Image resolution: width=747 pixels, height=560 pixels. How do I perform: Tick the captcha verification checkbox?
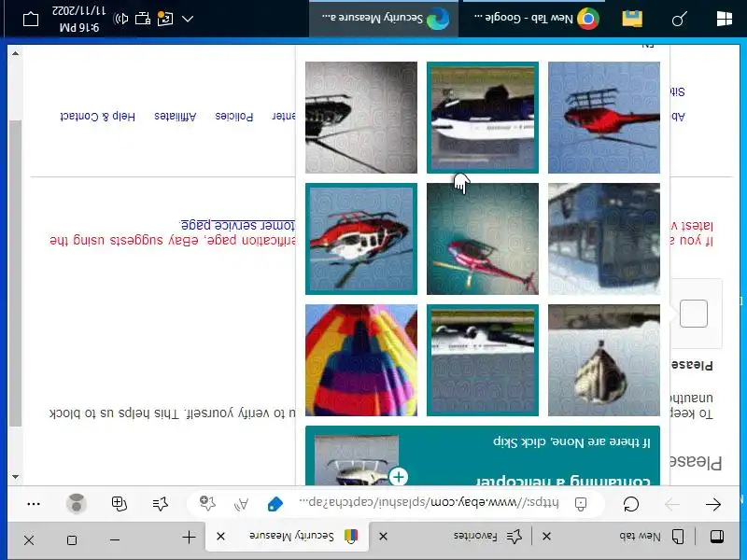tap(694, 314)
